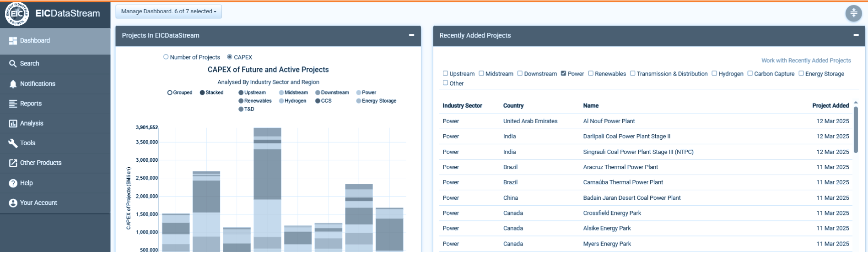The image size is (868, 263).
Task: Open Reports in the sidebar menu
Action: pyautogui.click(x=55, y=104)
